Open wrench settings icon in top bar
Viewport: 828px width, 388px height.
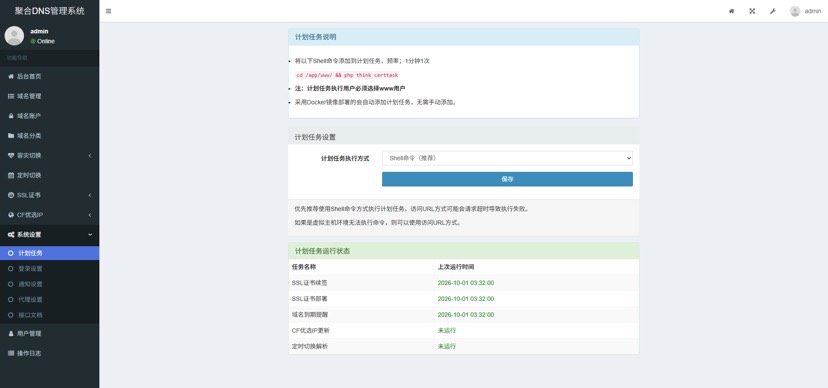pyautogui.click(x=773, y=11)
